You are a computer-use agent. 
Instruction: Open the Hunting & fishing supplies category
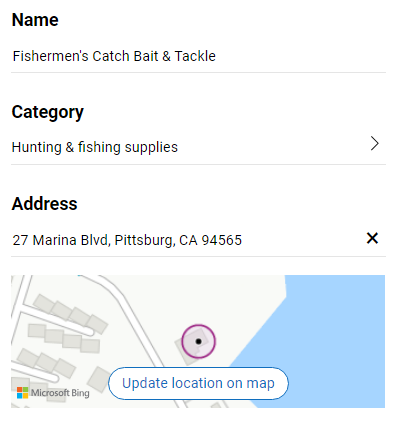(x=198, y=147)
